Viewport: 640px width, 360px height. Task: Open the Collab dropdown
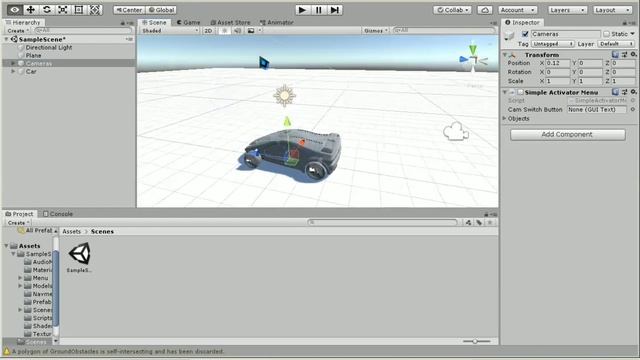click(452, 10)
